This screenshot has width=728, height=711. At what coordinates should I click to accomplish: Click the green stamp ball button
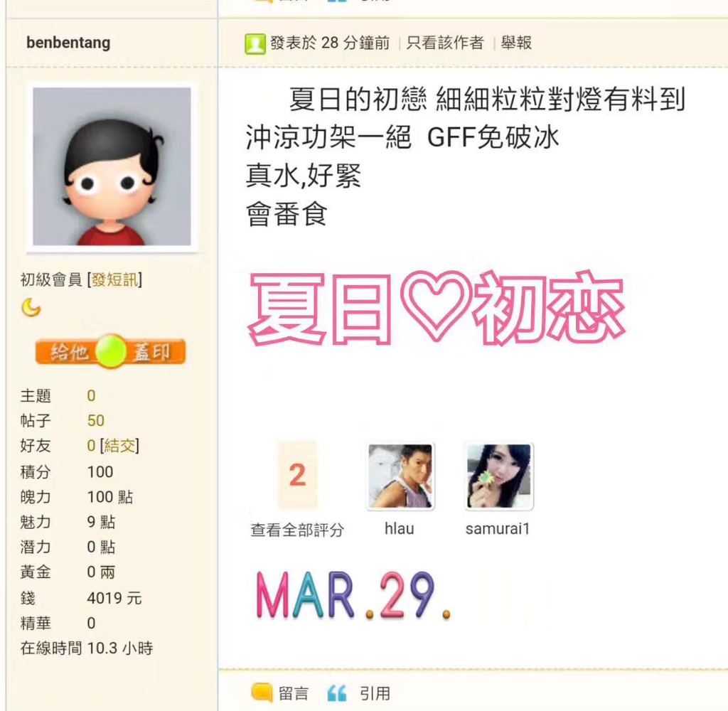[110, 351]
